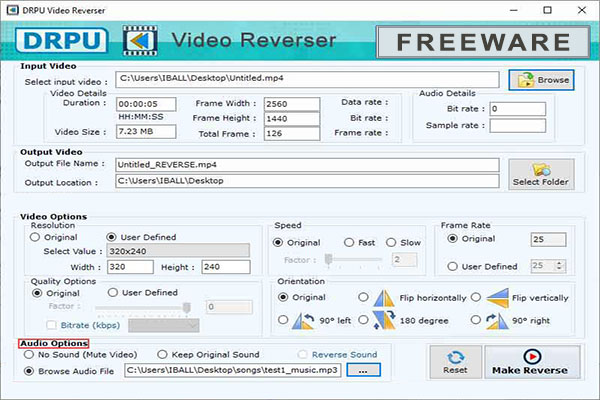Click the Original frame rate value box
Viewport: 600px width, 400px height.
(548, 240)
